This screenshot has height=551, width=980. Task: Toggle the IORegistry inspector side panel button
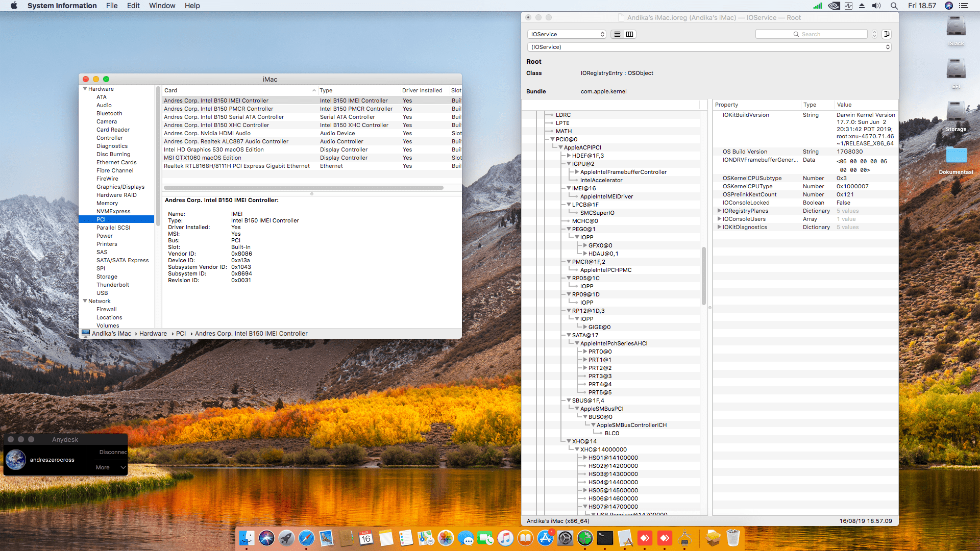coord(887,34)
